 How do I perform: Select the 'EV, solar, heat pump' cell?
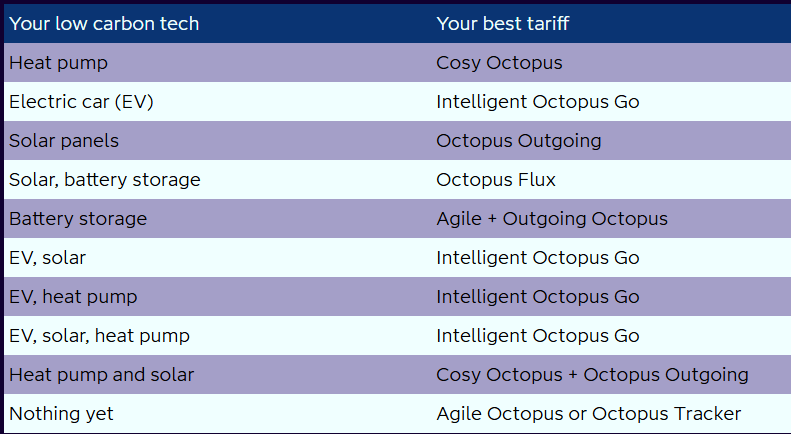[x=99, y=336]
